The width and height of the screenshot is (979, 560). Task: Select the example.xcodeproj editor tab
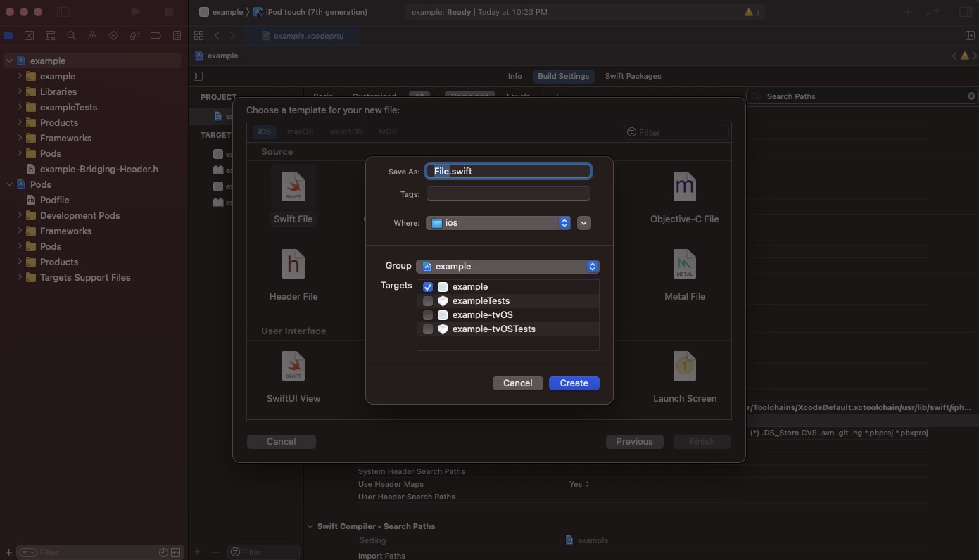click(303, 36)
